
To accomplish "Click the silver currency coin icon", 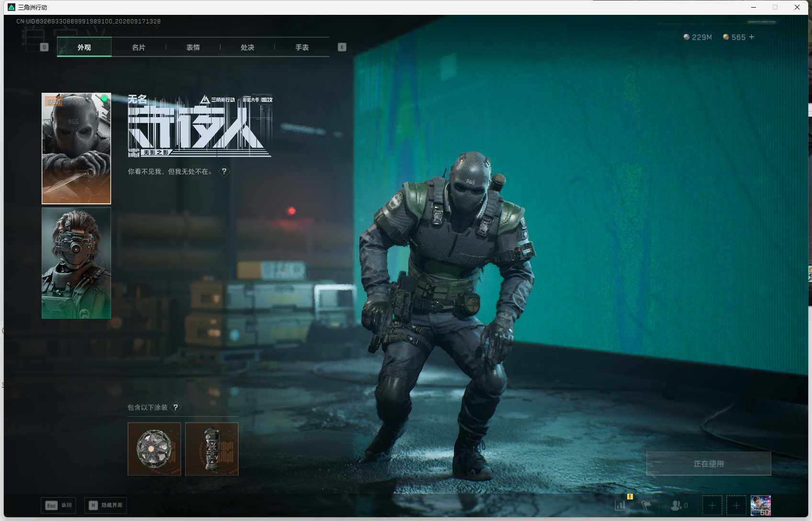I will click(687, 37).
